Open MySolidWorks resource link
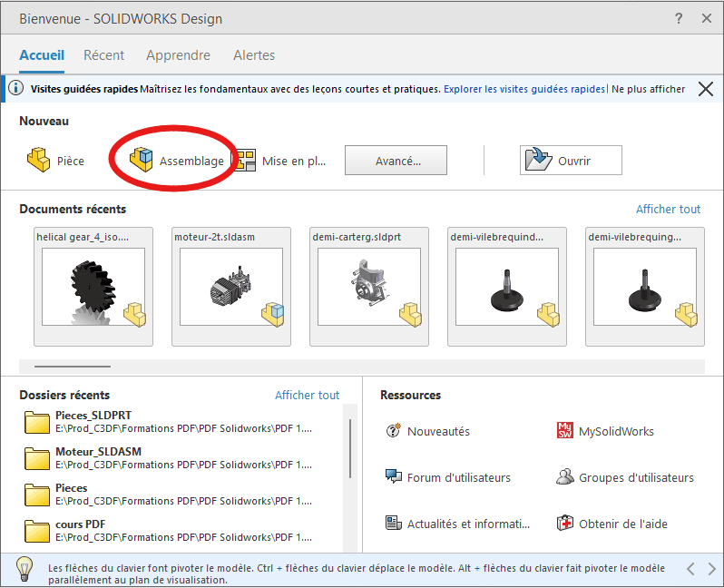The height and width of the screenshot is (588, 724). pos(605,431)
